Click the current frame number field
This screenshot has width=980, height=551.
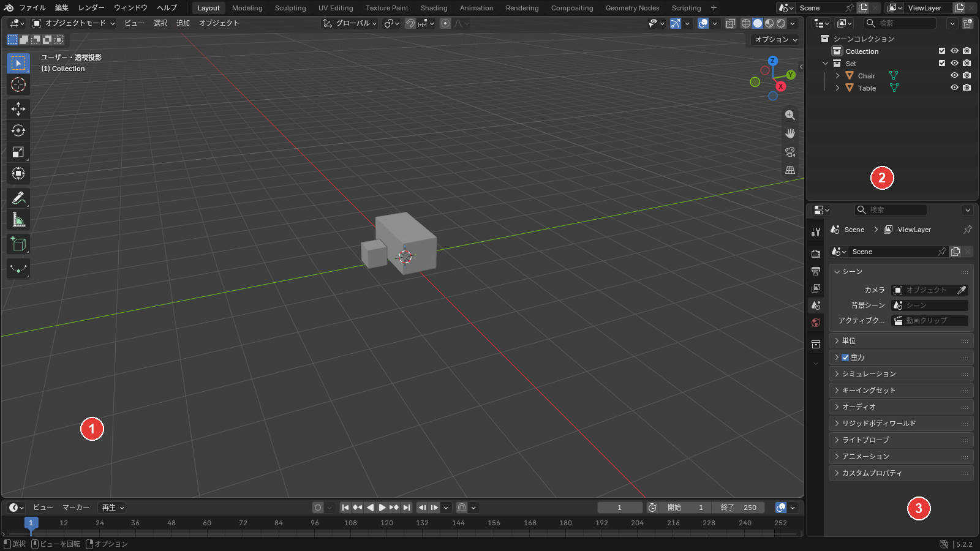click(x=620, y=508)
